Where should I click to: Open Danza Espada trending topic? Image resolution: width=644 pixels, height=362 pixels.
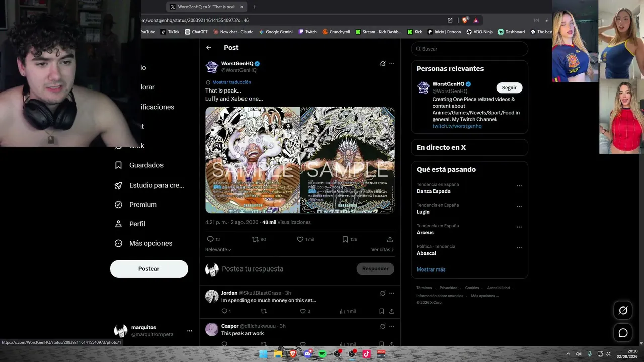(434, 191)
